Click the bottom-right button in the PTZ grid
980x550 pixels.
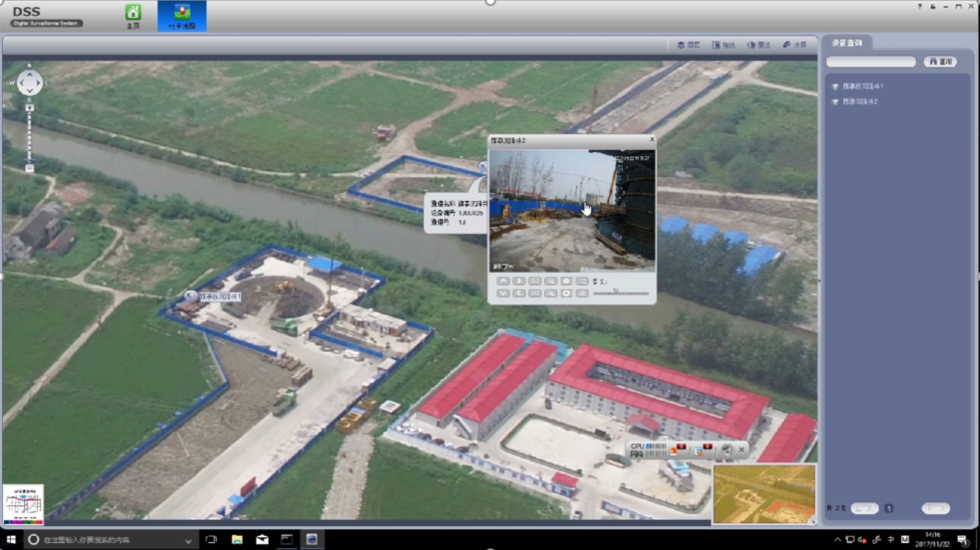pyautogui.click(x=582, y=293)
